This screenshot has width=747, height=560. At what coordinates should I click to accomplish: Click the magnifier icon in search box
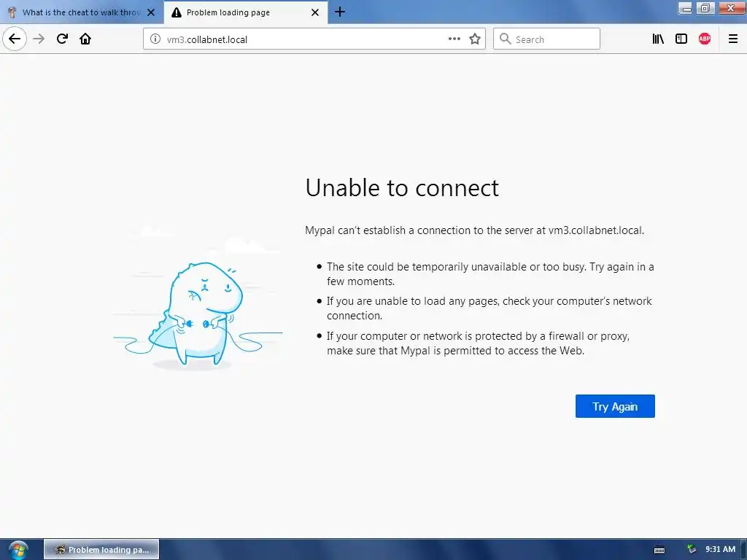coord(505,39)
